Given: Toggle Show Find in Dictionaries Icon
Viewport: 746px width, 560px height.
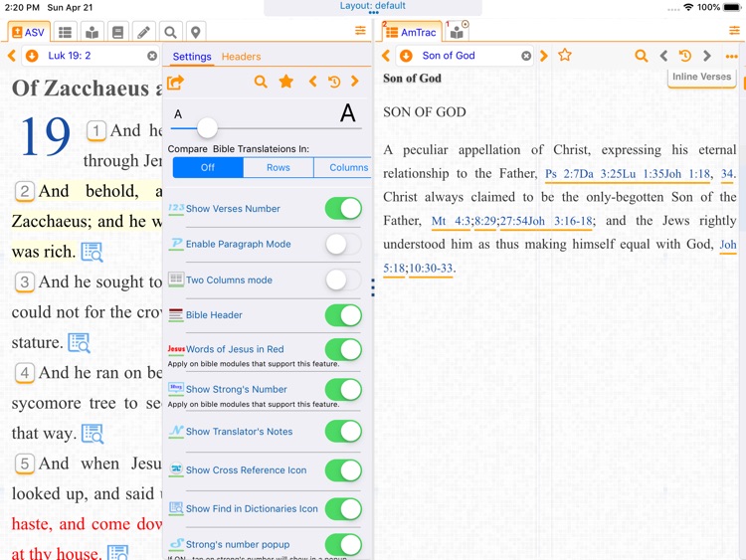Looking at the screenshot, I should pyautogui.click(x=343, y=508).
